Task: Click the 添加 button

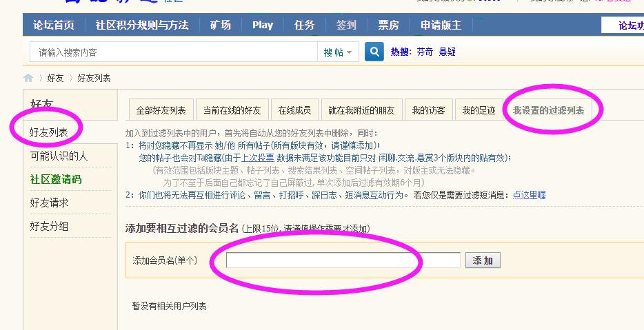Action: coord(483,260)
